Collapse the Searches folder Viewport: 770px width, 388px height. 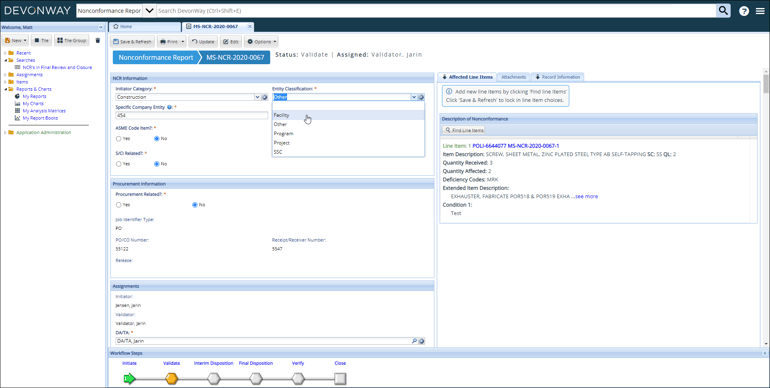(5, 60)
